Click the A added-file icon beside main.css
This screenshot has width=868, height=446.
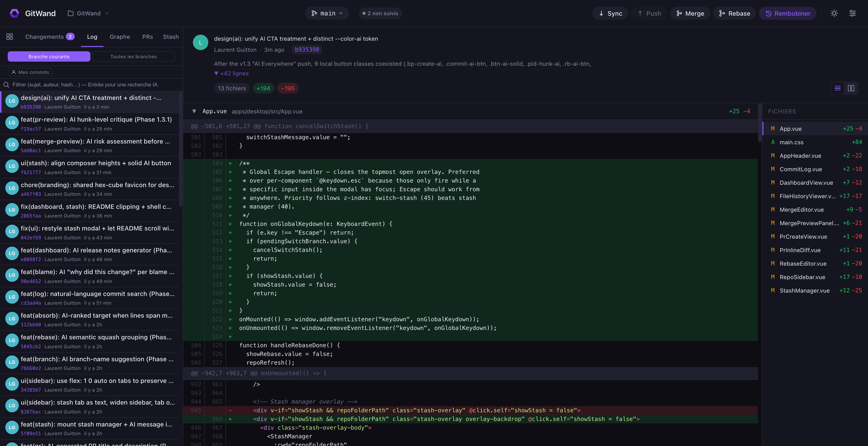click(x=773, y=142)
